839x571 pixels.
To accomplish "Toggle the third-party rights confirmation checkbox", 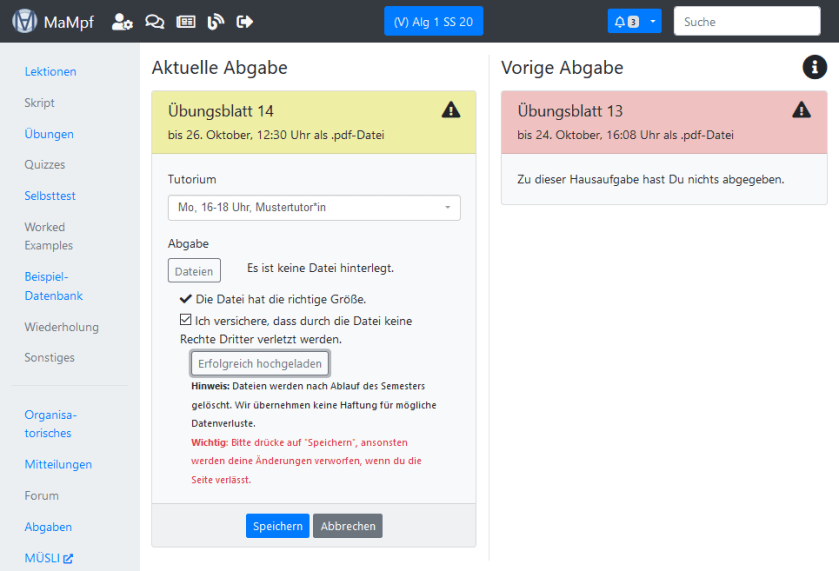I will 186,321.
